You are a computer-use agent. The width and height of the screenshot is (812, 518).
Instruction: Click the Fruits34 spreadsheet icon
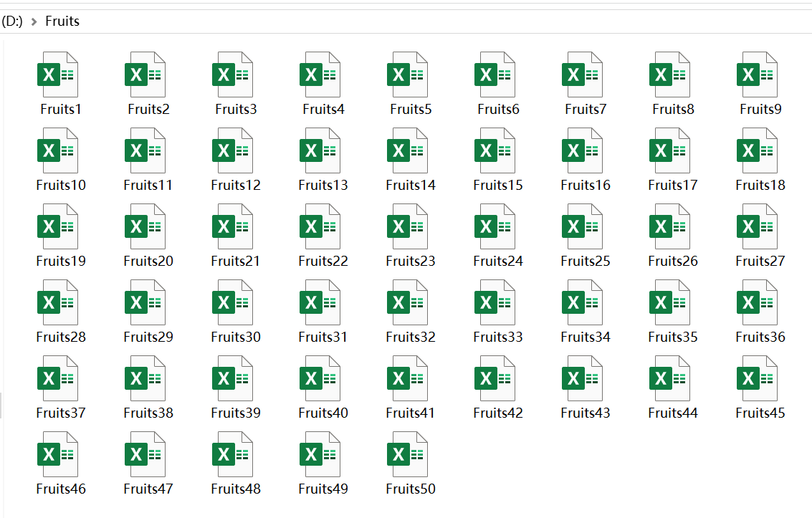(x=583, y=303)
